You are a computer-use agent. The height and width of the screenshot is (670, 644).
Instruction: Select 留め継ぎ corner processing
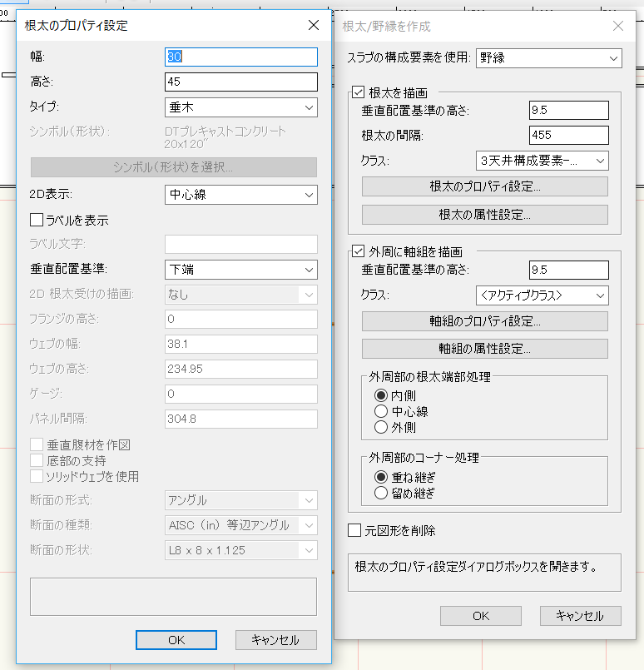pyautogui.click(x=381, y=493)
